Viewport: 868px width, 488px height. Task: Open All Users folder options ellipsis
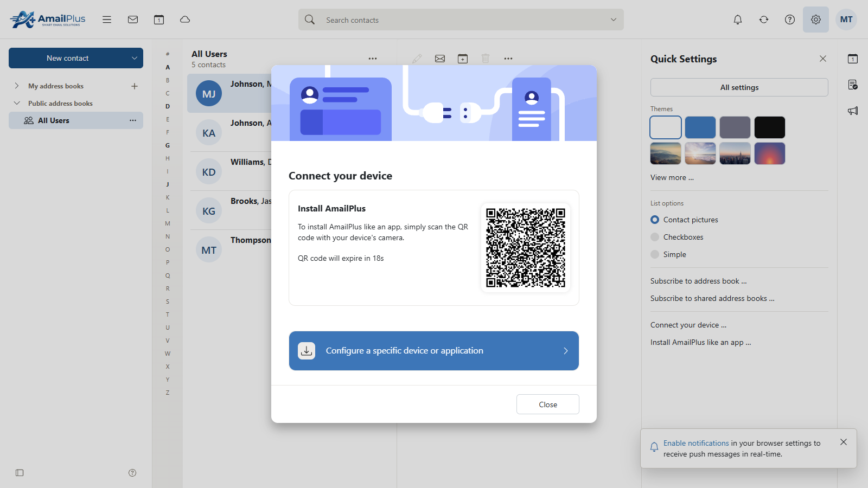(x=133, y=120)
